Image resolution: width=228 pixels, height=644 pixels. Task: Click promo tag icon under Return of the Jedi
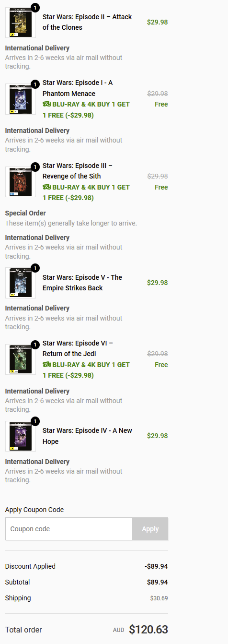(x=46, y=365)
